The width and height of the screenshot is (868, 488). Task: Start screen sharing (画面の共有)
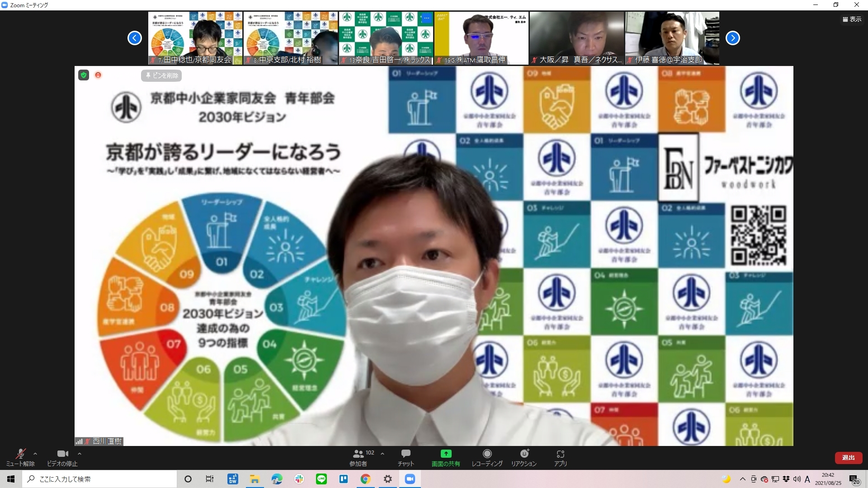coord(446,458)
